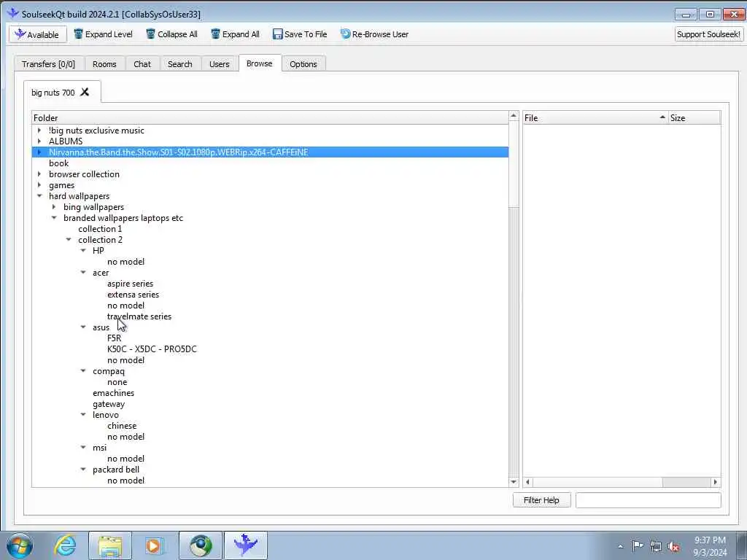Collapse the HP folder
The image size is (747, 560).
83,251
